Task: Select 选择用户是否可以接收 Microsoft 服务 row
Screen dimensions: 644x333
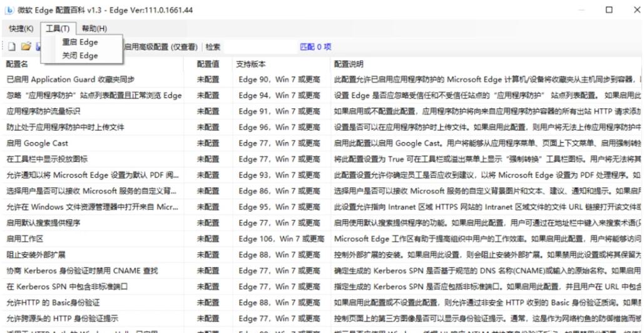Action: pos(322,192)
